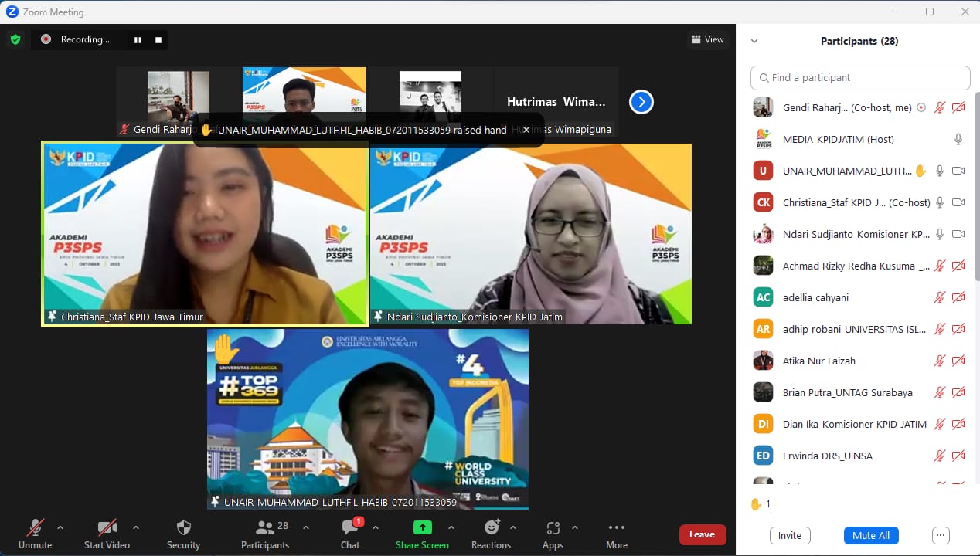Click the green Share Screen icon
Image resolution: width=980 pixels, height=556 pixels.
point(422,527)
